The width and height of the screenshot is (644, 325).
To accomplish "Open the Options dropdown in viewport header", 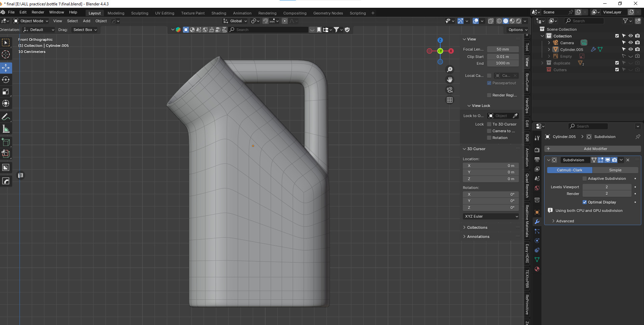I will click(x=518, y=30).
